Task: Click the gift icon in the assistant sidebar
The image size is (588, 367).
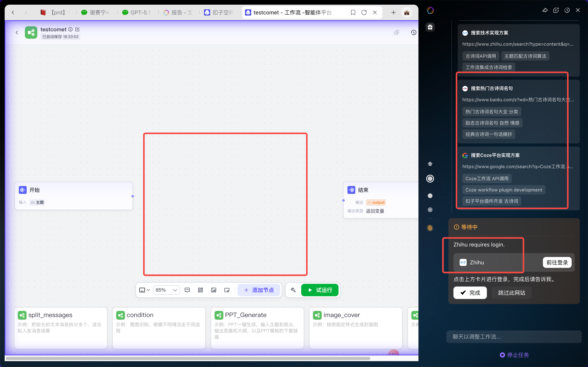Action: coord(430,27)
